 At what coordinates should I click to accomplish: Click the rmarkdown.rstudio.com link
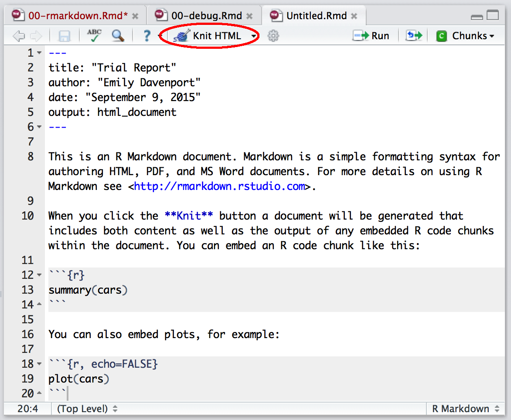[219, 186]
